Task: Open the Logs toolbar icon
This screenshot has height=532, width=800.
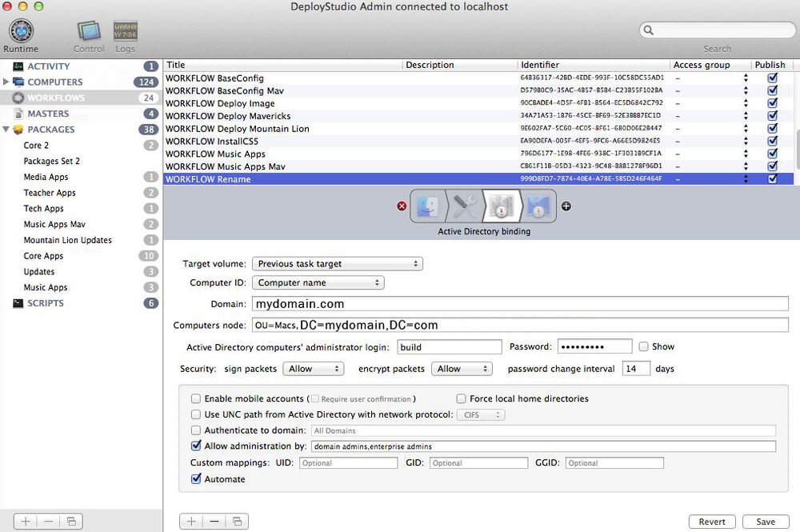Action: pyautogui.click(x=125, y=31)
